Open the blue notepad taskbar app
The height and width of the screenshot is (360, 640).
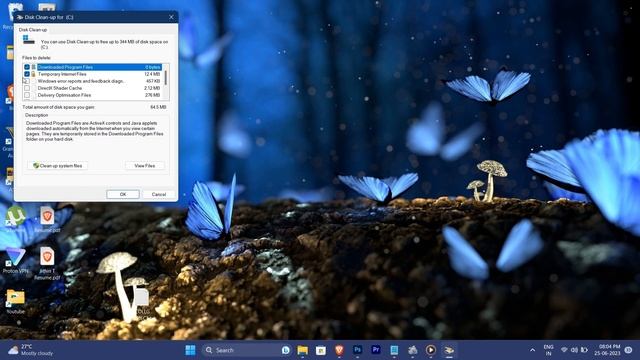[x=394, y=350]
